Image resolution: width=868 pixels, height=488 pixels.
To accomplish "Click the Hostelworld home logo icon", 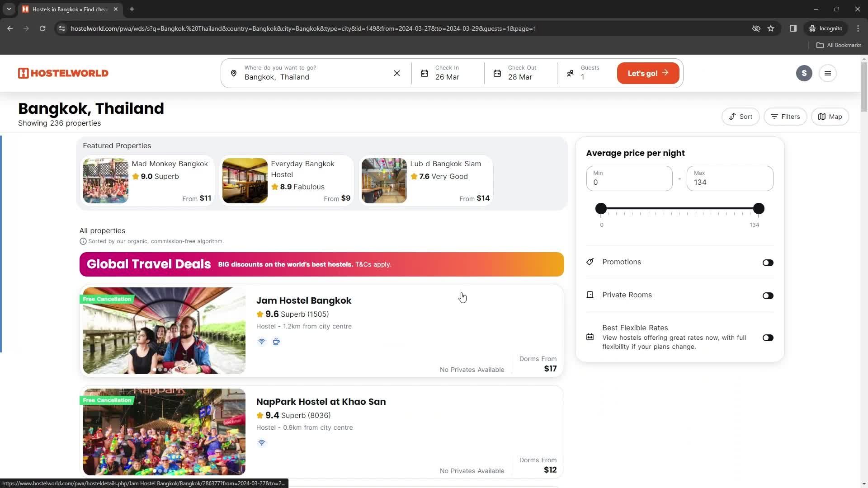I will point(62,73).
